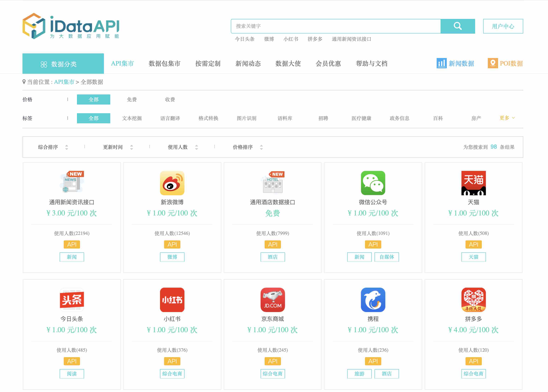
Task: Click the 今日头条 Toutiao icon
Action: 72,299
